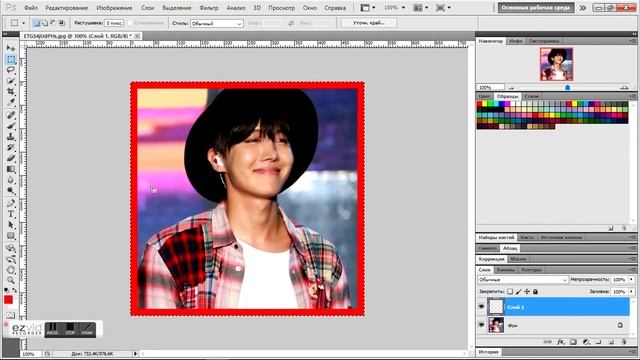Click the fx layer style icon

pyautogui.click(x=560, y=342)
